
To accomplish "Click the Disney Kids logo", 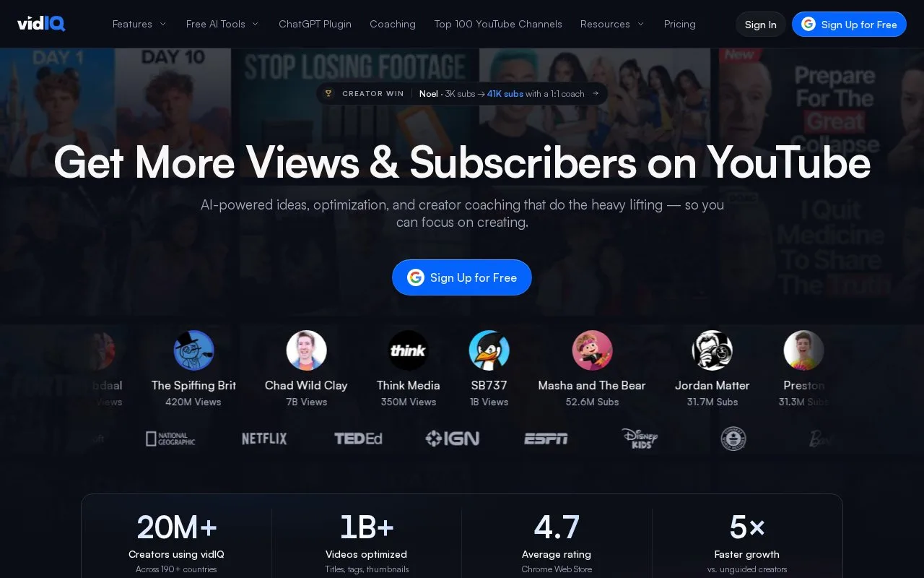I will click(640, 439).
